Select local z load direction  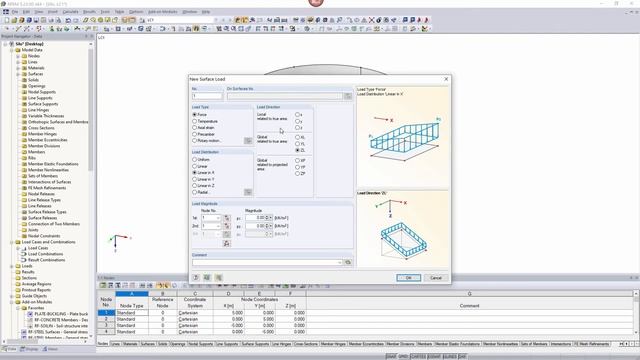(x=298, y=128)
